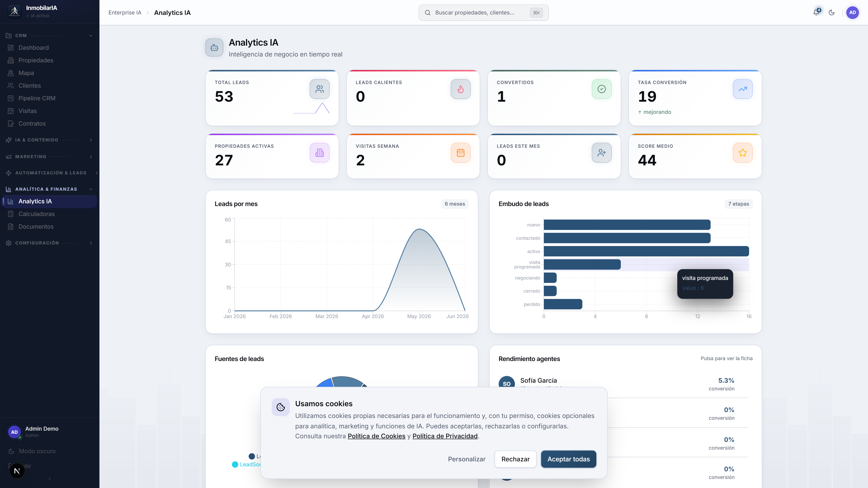Open the Mapa sidebar item
This screenshot has height=488, width=868.
50,73
